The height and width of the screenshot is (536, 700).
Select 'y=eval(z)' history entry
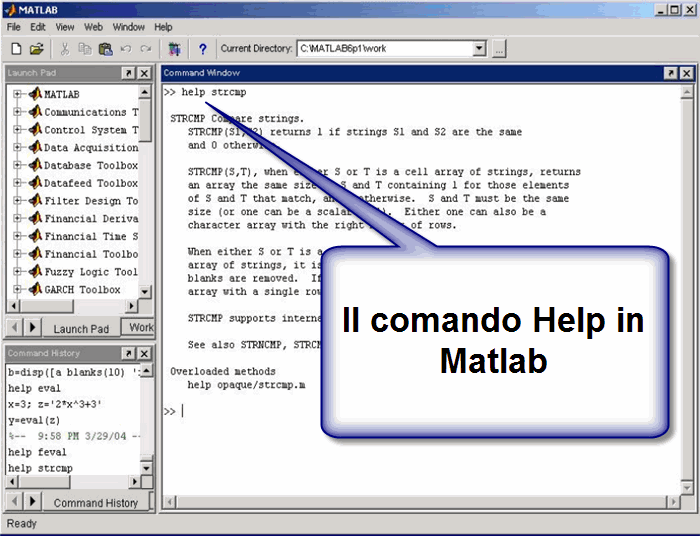point(34,420)
